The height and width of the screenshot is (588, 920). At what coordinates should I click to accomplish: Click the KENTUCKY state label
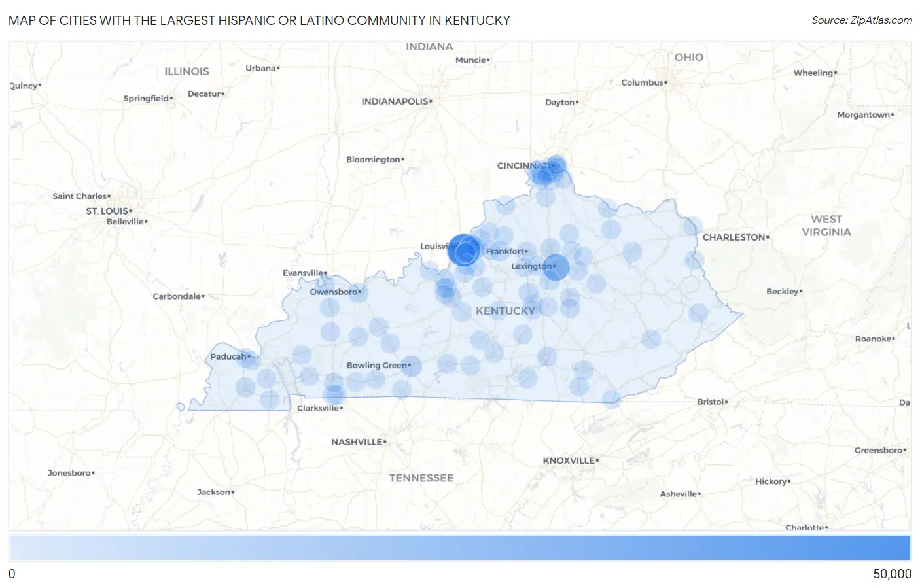[505, 311]
